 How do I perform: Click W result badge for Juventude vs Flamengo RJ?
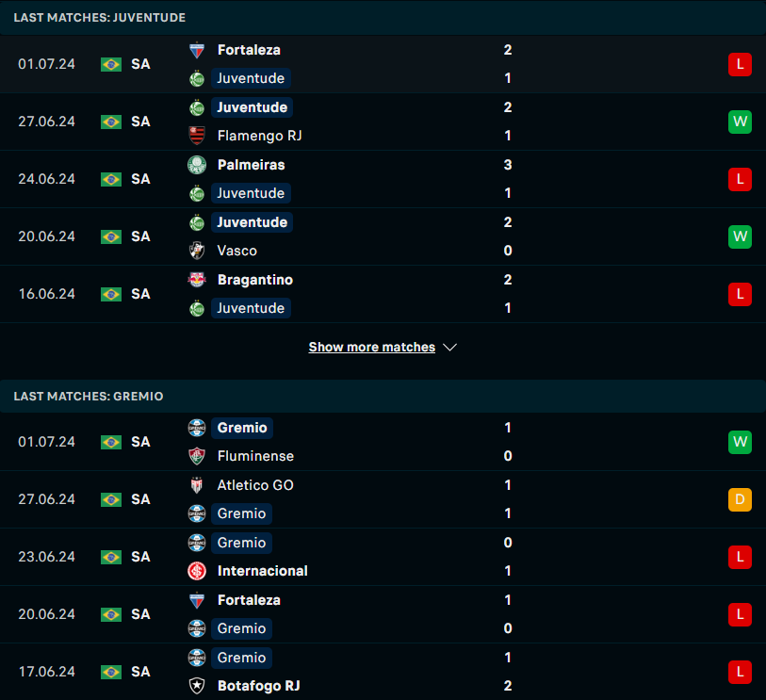pyautogui.click(x=740, y=122)
